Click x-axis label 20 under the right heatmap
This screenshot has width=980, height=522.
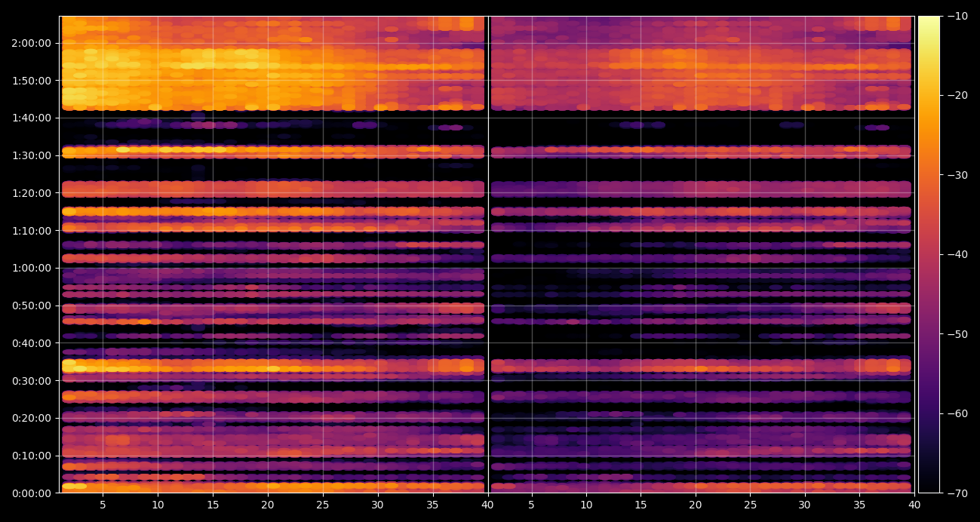tap(696, 505)
